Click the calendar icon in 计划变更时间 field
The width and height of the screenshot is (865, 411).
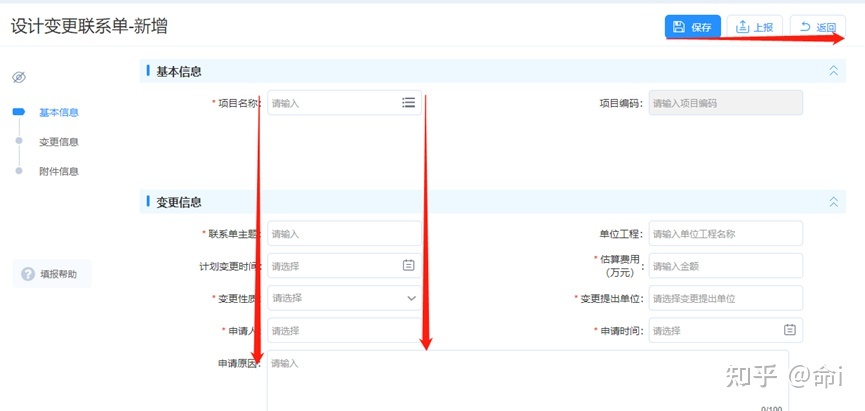coord(408,265)
